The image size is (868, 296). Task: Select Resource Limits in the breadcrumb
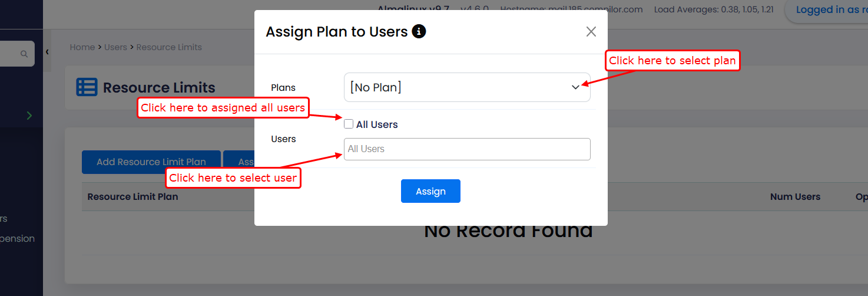click(169, 47)
